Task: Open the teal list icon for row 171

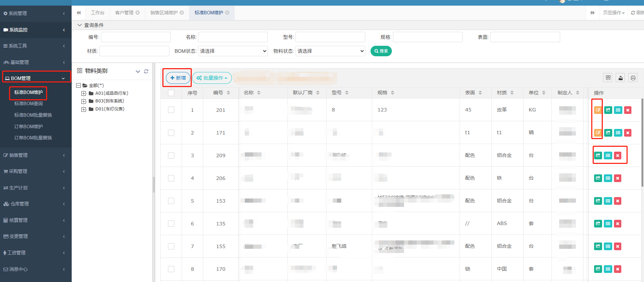Action: click(618, 133)
